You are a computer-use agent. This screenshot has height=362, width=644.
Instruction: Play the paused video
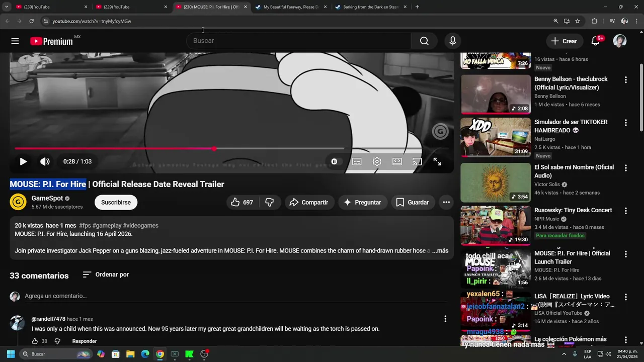pos(23,161)
